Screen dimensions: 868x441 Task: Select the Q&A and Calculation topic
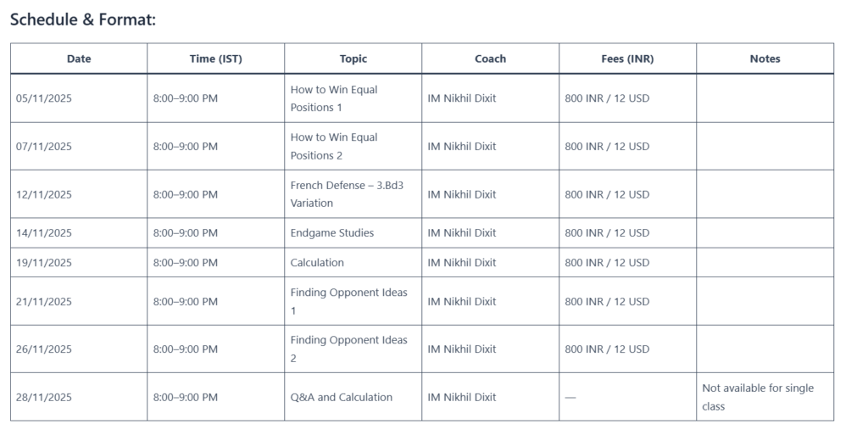point(341,397)
